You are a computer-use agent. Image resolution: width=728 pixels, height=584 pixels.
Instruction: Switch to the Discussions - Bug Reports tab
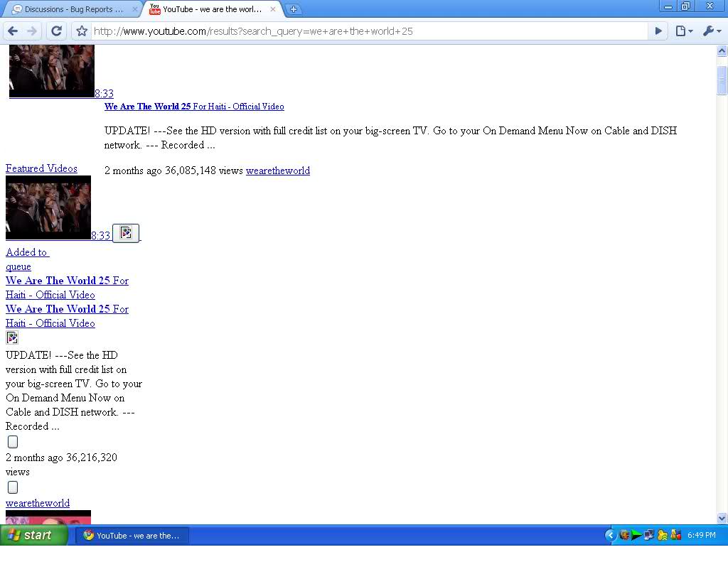(x=73, y=9)
